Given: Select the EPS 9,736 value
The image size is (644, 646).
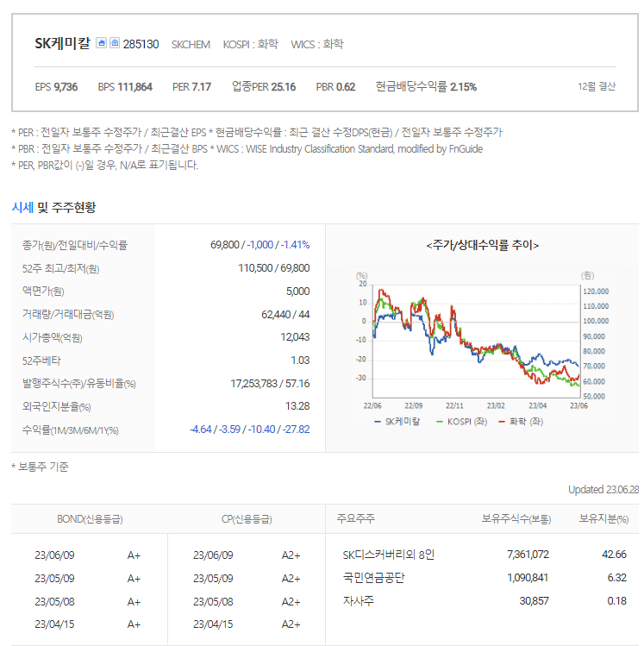Looking at the screenshot, I should click(56, 87).
